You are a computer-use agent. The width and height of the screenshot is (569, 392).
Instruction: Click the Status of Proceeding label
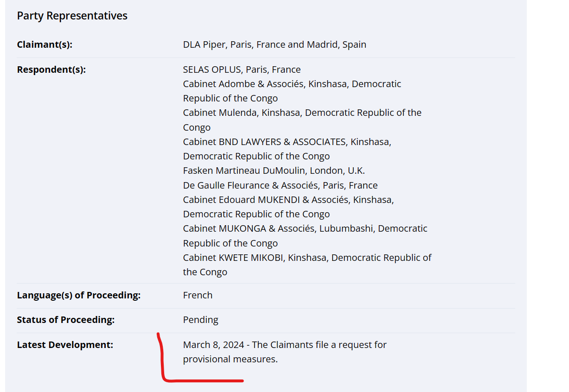pyautogui.click(x=65, y=320)
